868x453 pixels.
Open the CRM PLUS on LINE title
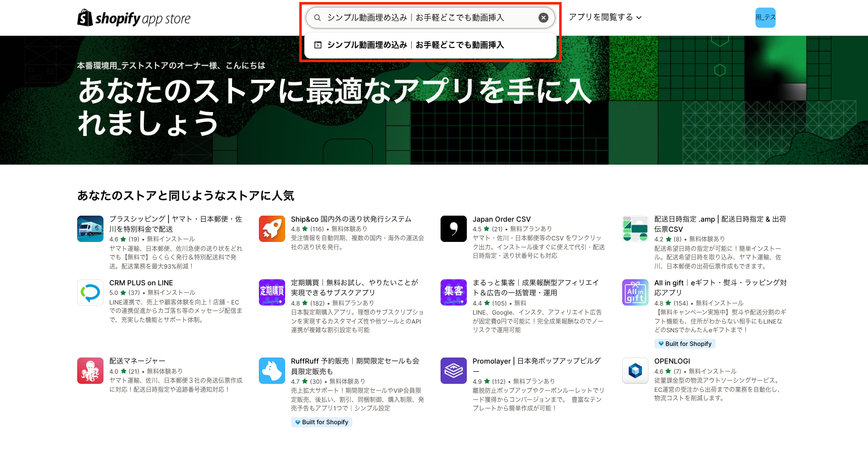click(x=141, y=283)
